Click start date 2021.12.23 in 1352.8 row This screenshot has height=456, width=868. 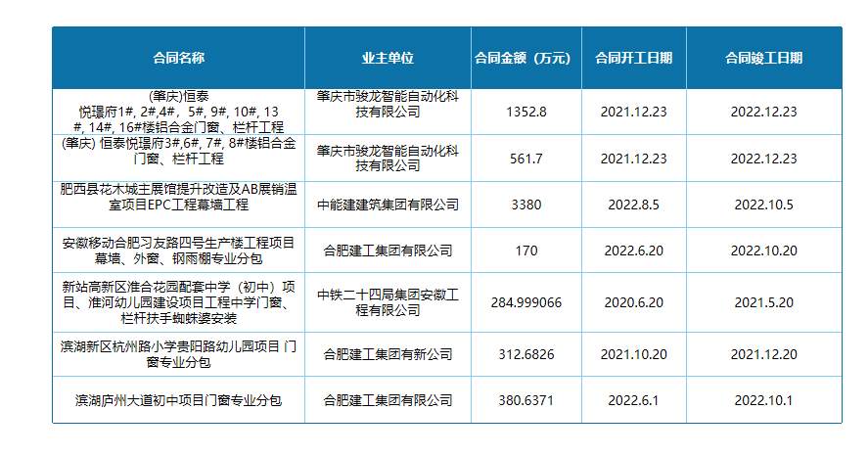[x=633, y=112]
